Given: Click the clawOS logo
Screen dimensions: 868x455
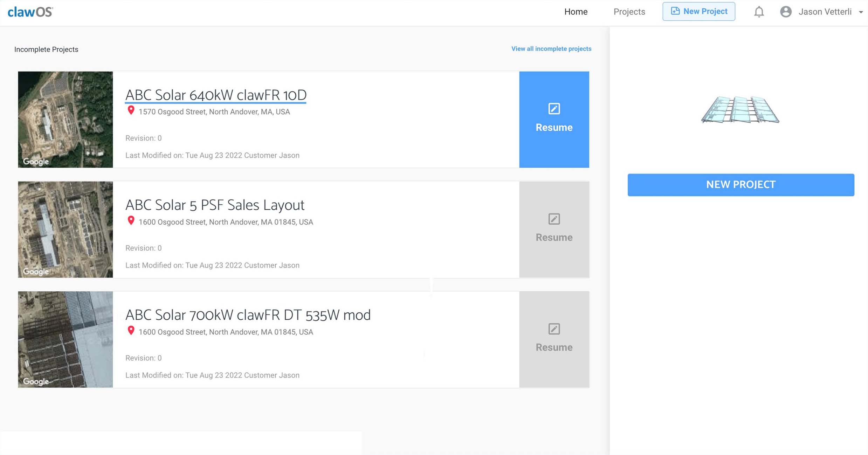Looking at the screenshot, I should pyautogui.click(x=30, y=12).
